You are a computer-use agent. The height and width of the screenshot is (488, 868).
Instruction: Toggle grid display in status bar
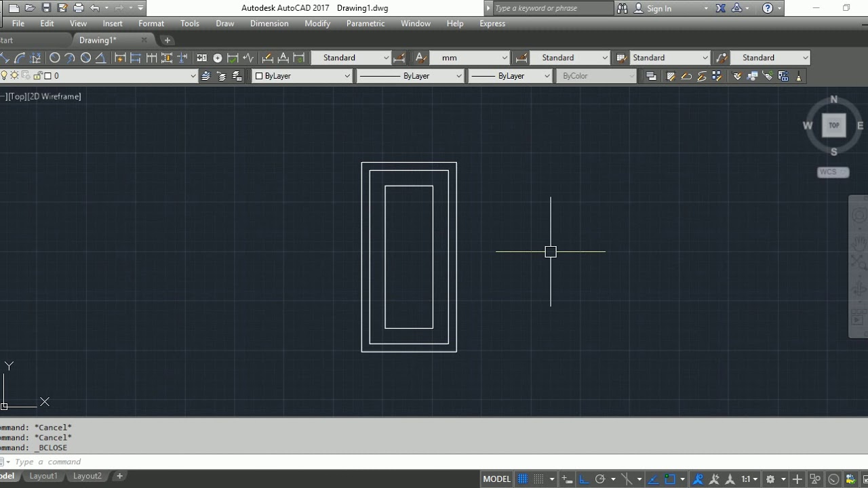[x=523, y=479]
